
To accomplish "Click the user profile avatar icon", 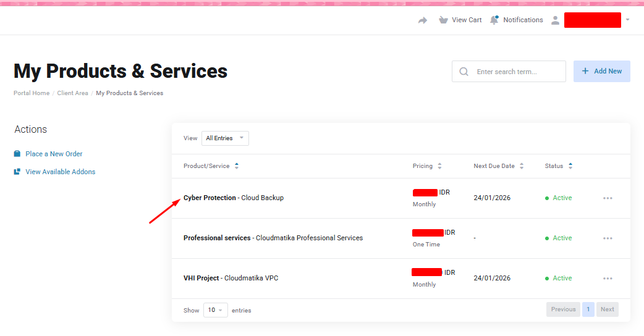I will [555, 20].
